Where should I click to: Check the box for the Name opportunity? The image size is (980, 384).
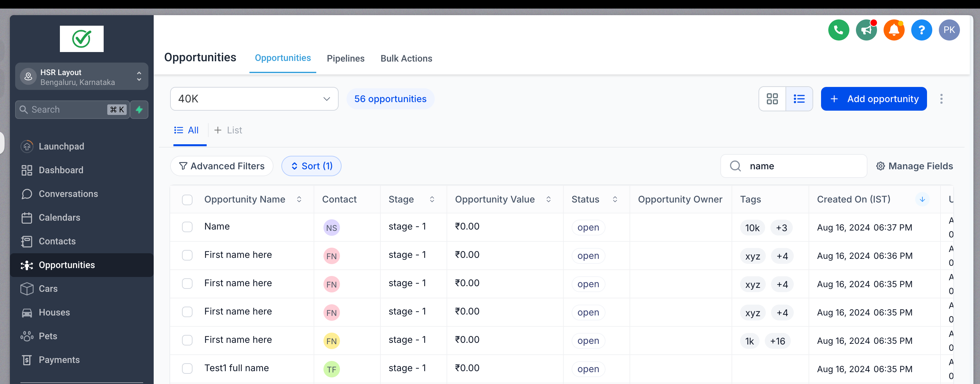click(x=187, y=227)
